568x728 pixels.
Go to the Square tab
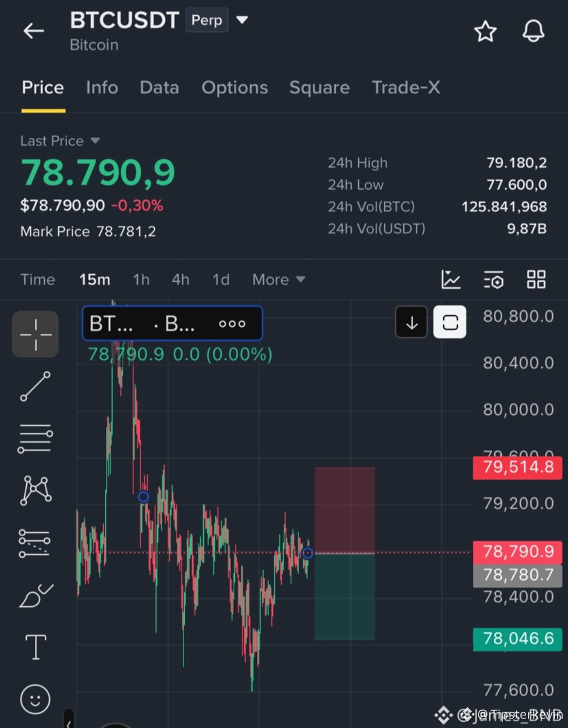[320, 87]
